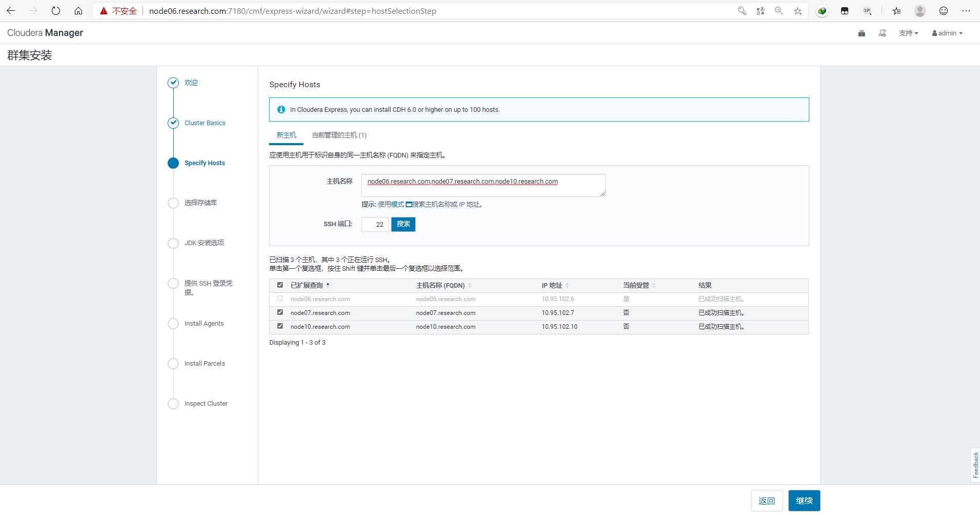
Task: Uncheck the node07.research.com host checkbox
Action: [280, 312]
